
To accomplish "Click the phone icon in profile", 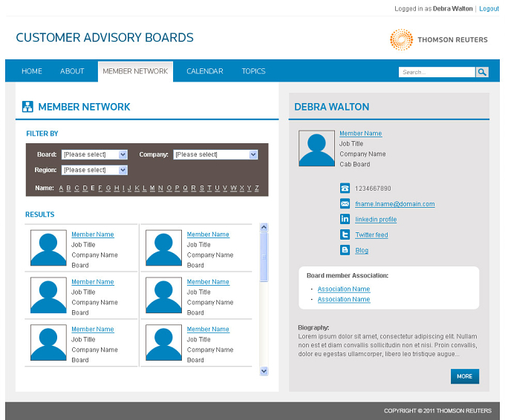I will 345,188.
